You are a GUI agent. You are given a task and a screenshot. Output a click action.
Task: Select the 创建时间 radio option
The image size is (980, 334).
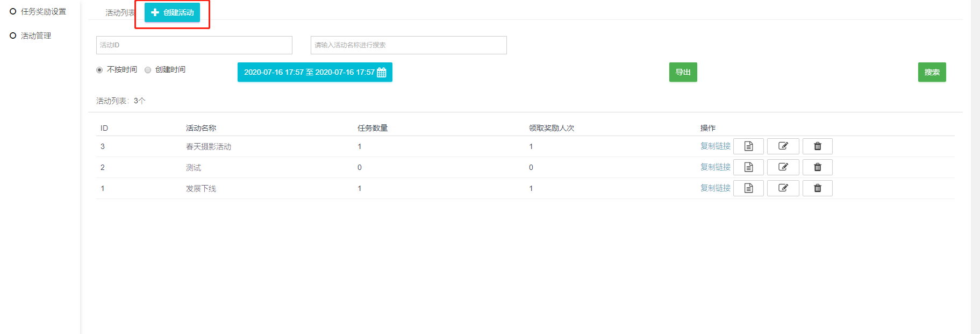pos(148,70)
